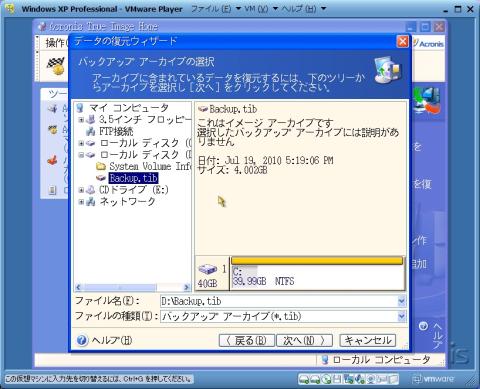The height and width of the screenshot is (389, 480).
Task: Click the 40GB hard disk icon
Action: 208,269
